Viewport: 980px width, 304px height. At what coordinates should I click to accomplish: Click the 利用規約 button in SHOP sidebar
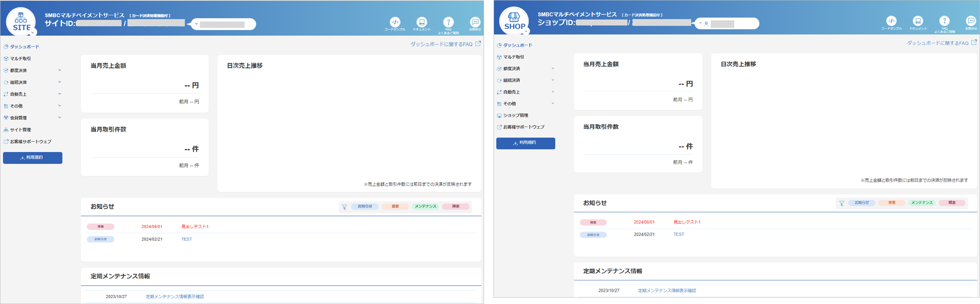tap(525, 143)
